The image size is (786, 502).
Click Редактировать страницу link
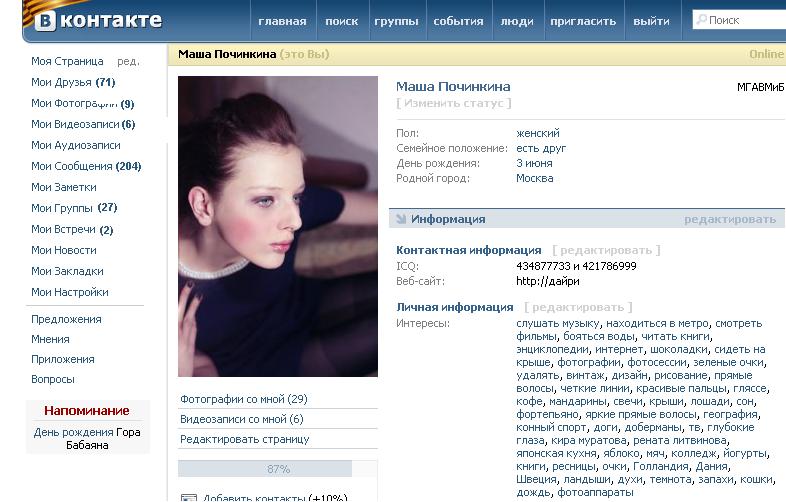coord(245,439)
